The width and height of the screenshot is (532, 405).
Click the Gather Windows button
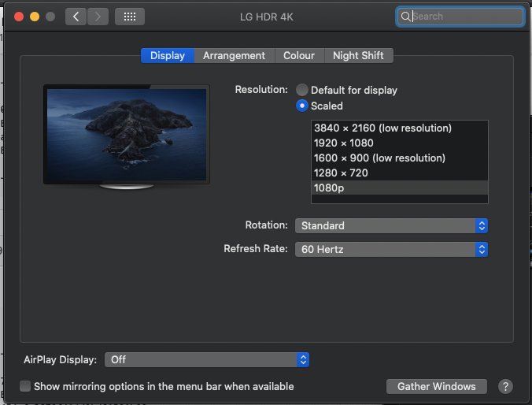click(x=436, y=386)
